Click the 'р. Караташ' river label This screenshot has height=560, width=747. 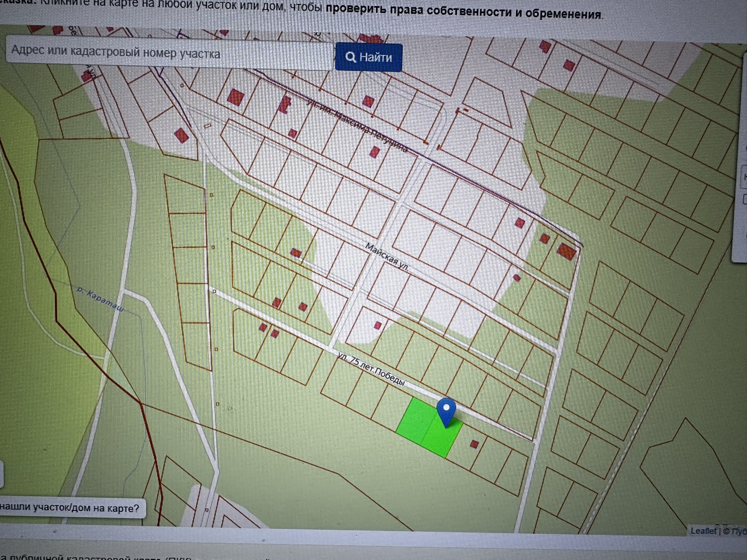pyautogui.click(x=100, y=300)
